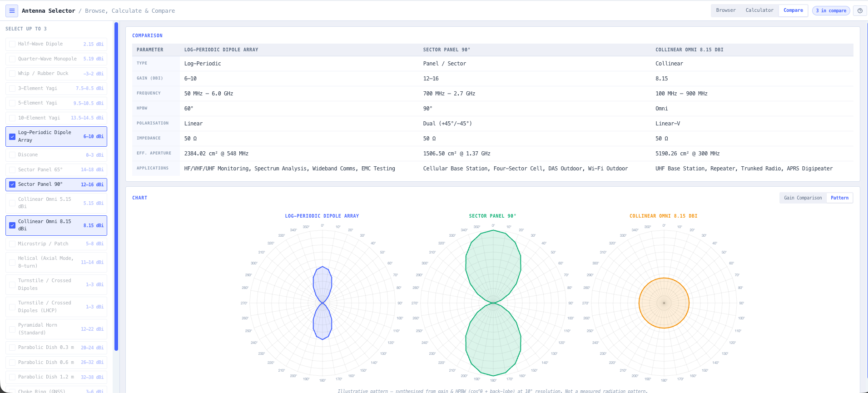Click the '50 MHz – 6.0 GHz' frequency cell

(208, 94)
